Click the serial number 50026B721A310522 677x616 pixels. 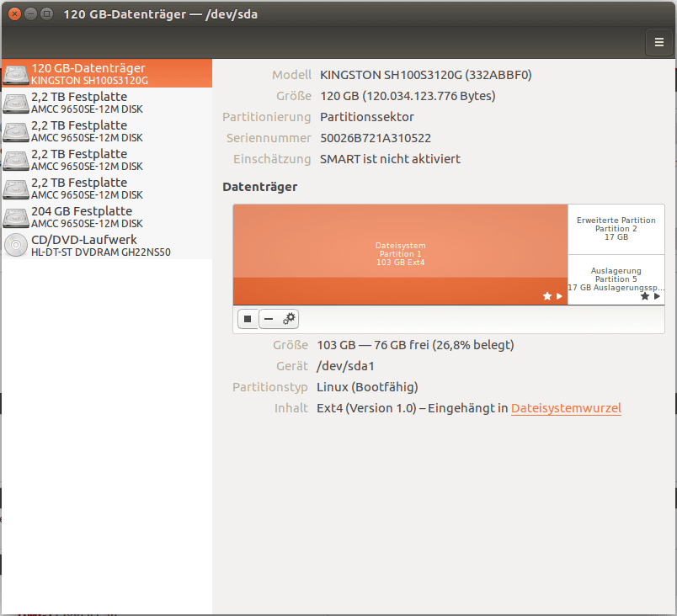(376, 138)
